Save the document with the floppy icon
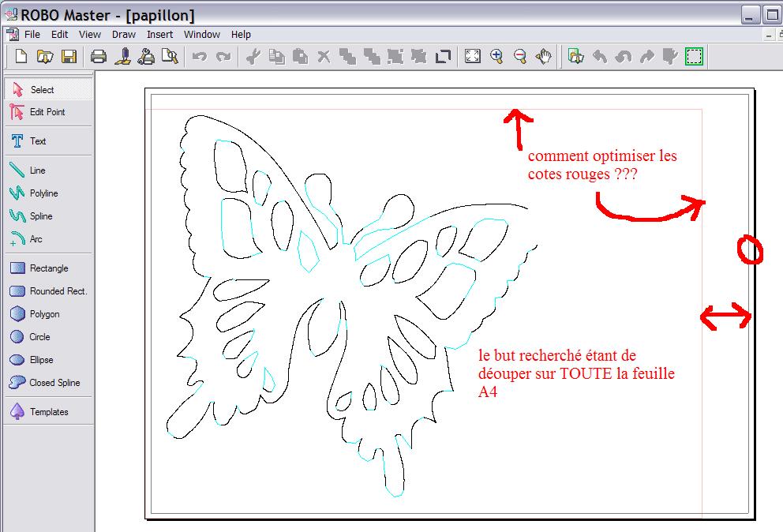Viewport: 783px width, 532px height. [x=69, y=57]
